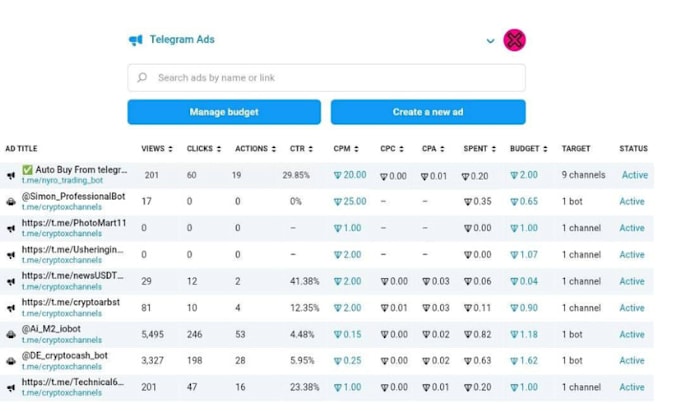Click Active status of Simon_ProfessionalBot ad

tap(632, 202)
